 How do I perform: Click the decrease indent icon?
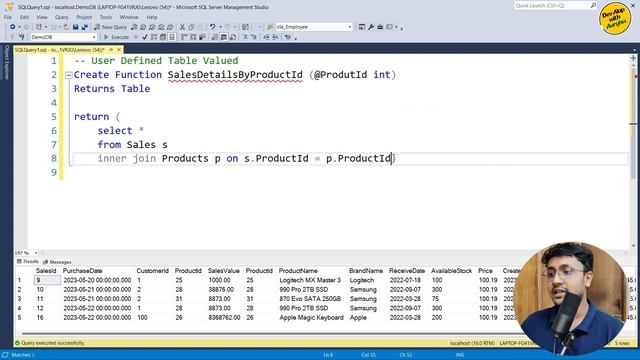pyautogui.click(x=267, y=37)
